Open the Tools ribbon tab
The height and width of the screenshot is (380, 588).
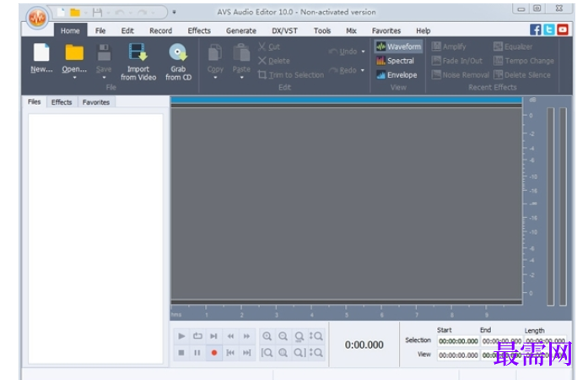(322, 30)
